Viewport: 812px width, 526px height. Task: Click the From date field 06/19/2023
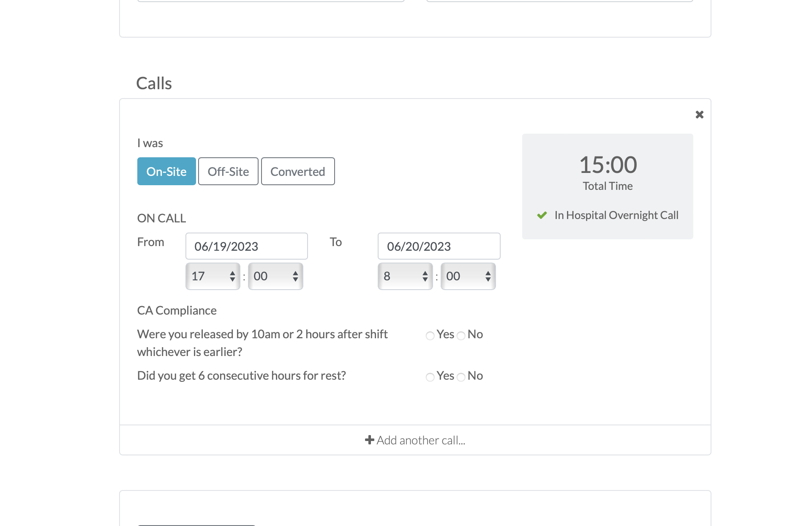click(x=246, y=246)
